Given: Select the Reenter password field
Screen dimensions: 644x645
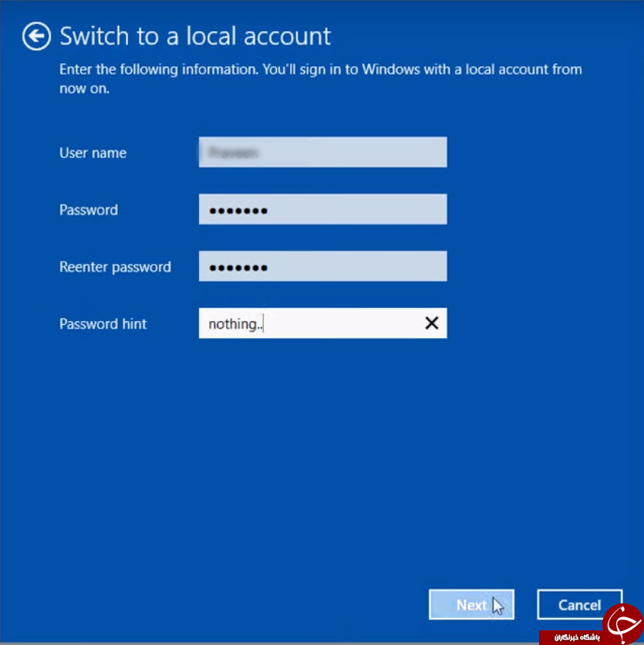Looking at the screenshot, I should pos(323,266).
